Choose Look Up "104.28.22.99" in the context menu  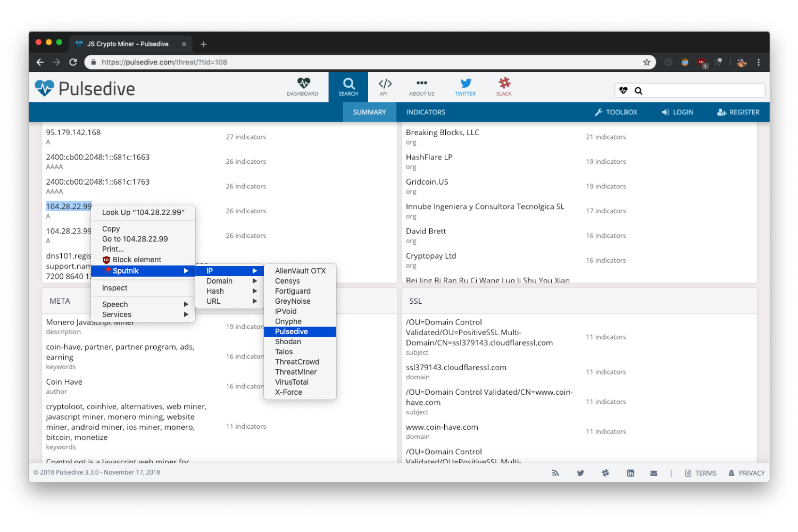tap(143, 212)
